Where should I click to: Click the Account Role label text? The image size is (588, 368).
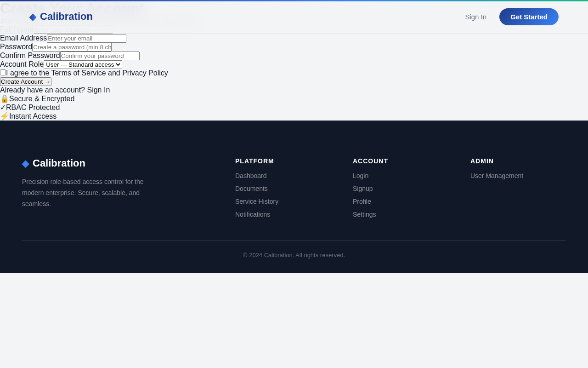pyautogui.click(x=22, y=64)
